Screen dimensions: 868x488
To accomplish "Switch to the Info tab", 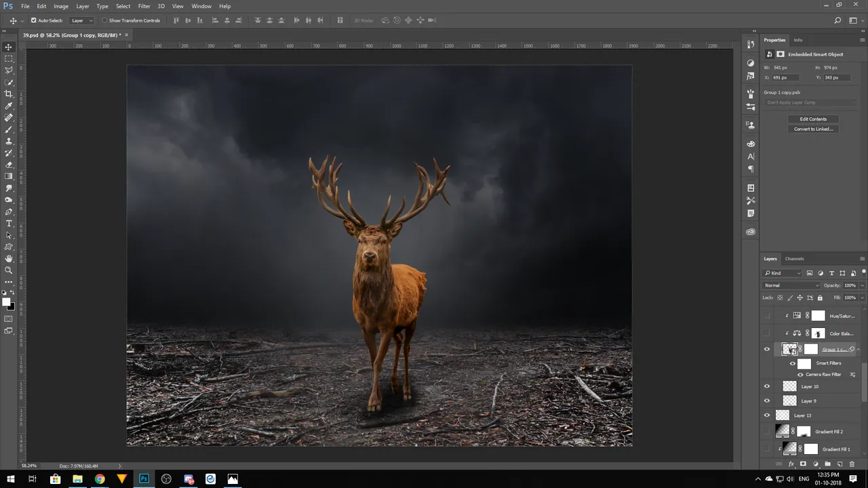I will point(798,40).
